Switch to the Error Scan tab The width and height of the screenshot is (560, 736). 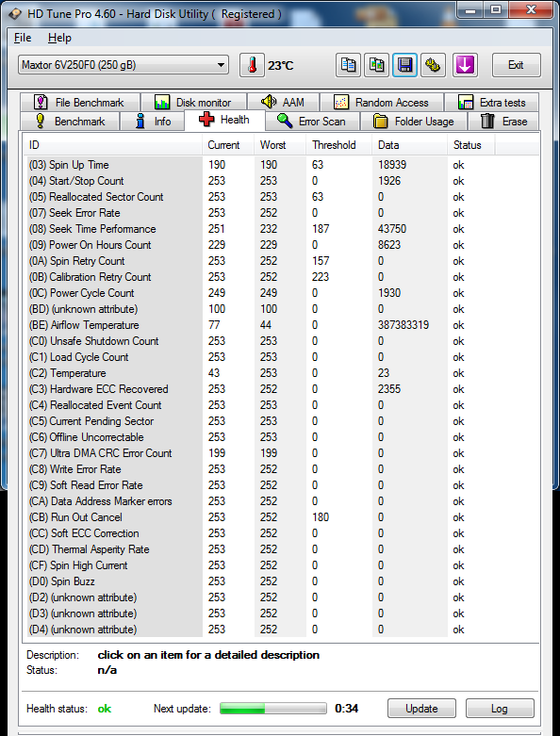click(x=313, y=122)
